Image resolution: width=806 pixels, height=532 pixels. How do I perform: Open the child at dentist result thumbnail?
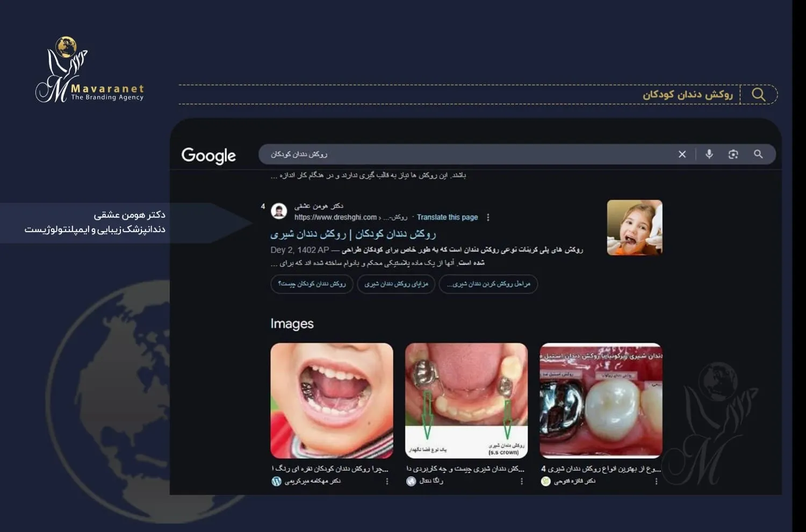[634, 227]
